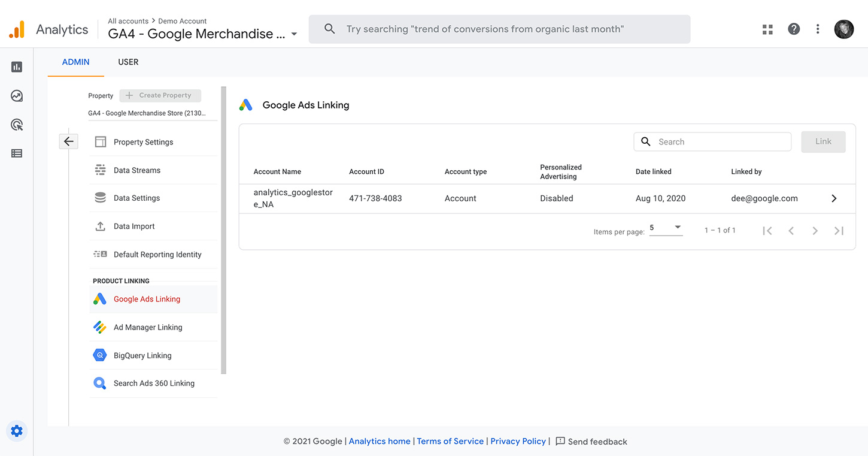Click the All accounts breadcrumb link

[128, 21]
